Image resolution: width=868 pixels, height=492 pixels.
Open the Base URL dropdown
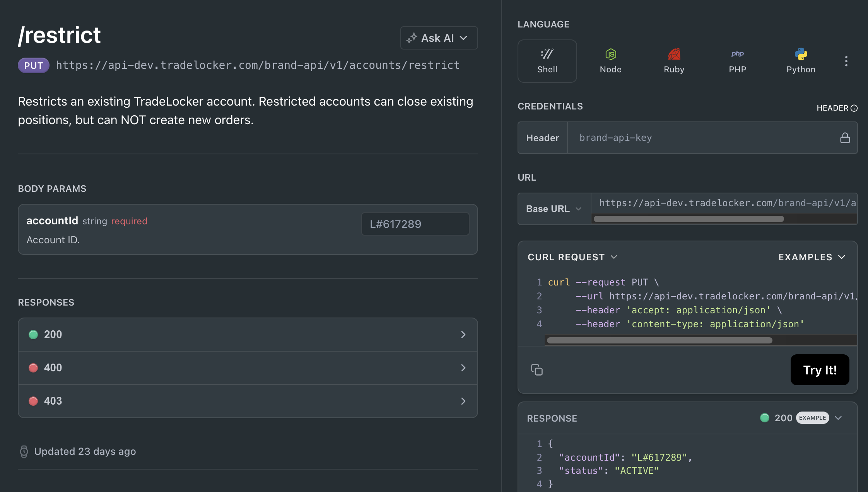554,209
